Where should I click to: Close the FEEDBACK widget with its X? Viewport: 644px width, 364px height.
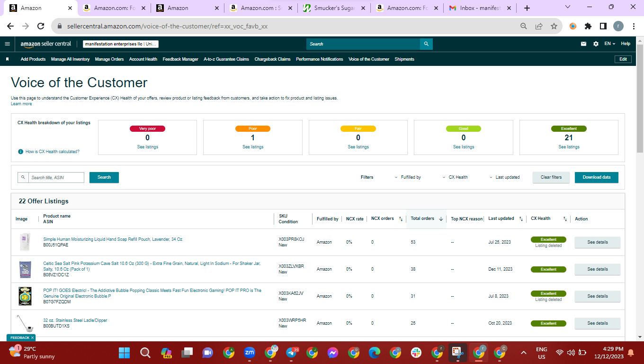pyautogui.click(x=32, y=338)
